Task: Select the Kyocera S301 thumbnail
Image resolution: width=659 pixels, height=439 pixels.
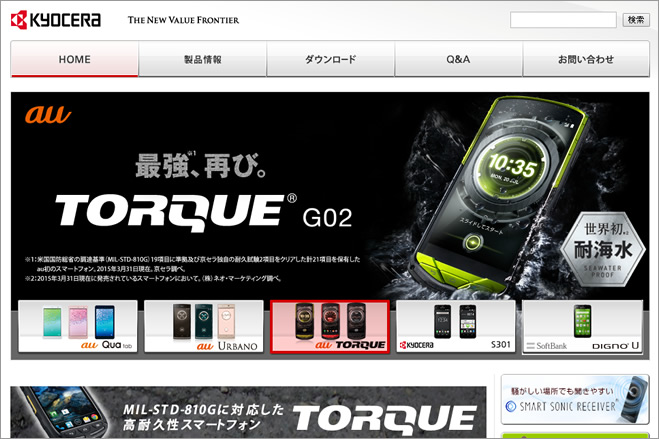Action: coord(456,326)
